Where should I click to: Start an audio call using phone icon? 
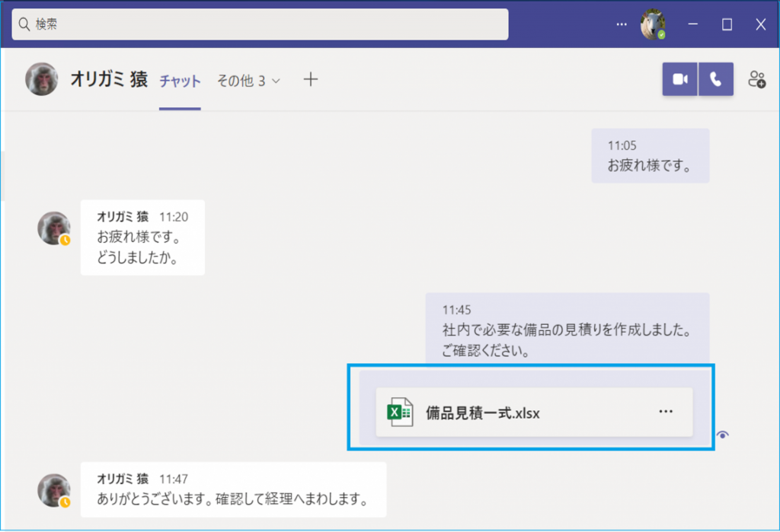(x=715, y=79)
